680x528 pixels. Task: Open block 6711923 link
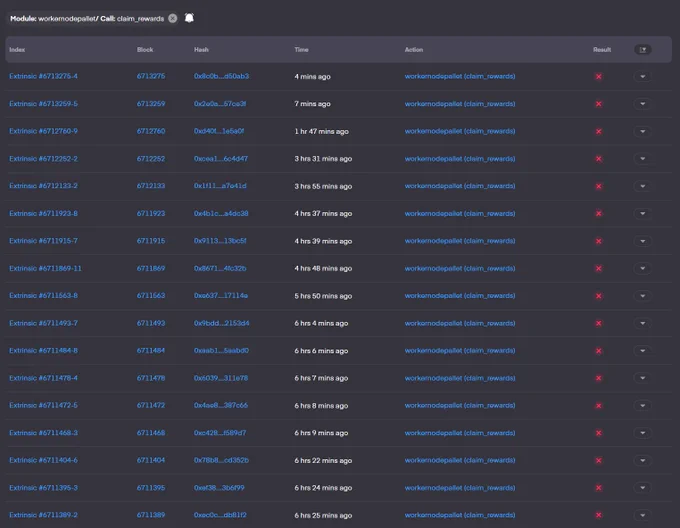point(151,213)
